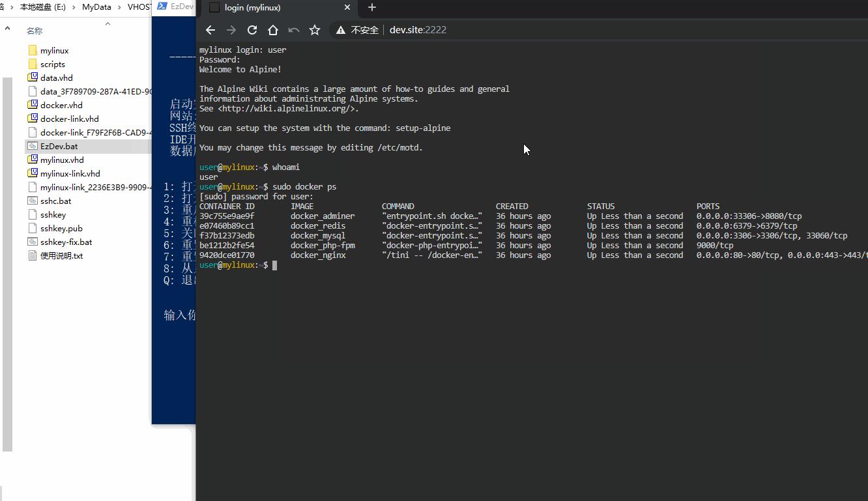Open a new browser tab
Screen dimensions: 868x501
(x=372, y=7)
